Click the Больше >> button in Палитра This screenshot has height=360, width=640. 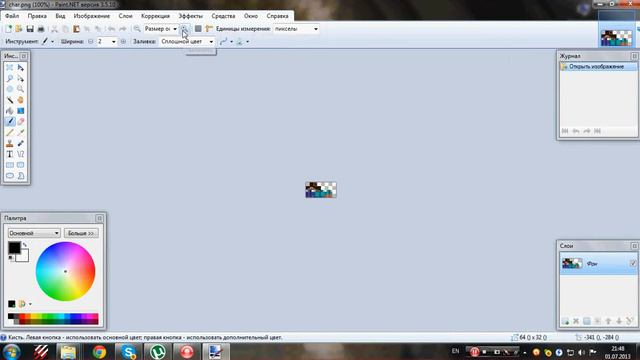point(81,233)
